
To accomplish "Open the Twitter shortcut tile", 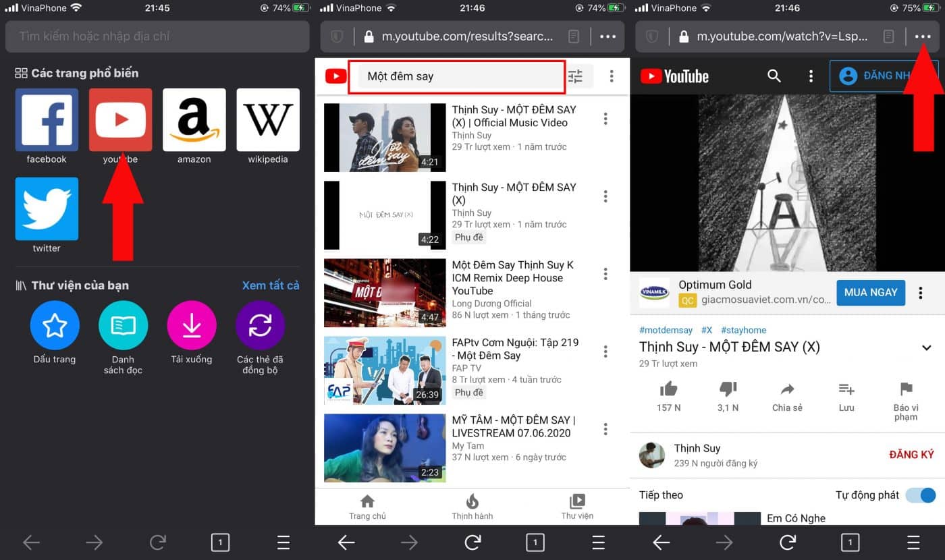I will [47, 209].
